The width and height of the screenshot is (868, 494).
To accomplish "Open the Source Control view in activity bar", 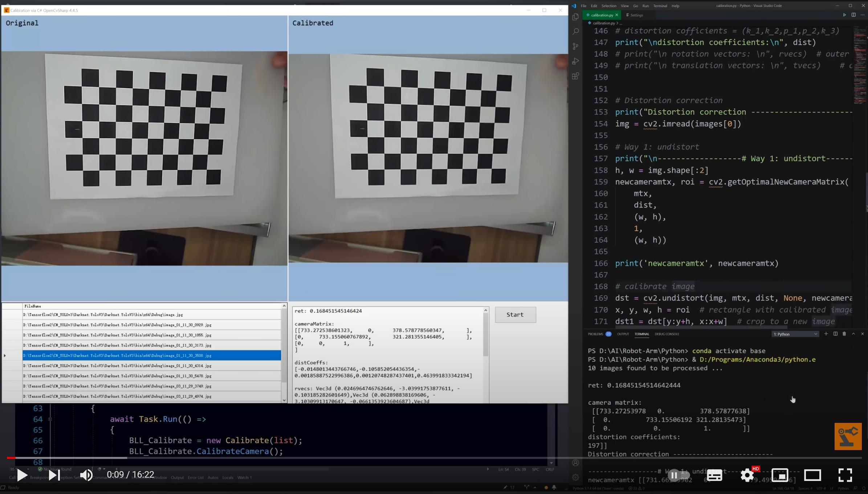I will coord(575,46).
